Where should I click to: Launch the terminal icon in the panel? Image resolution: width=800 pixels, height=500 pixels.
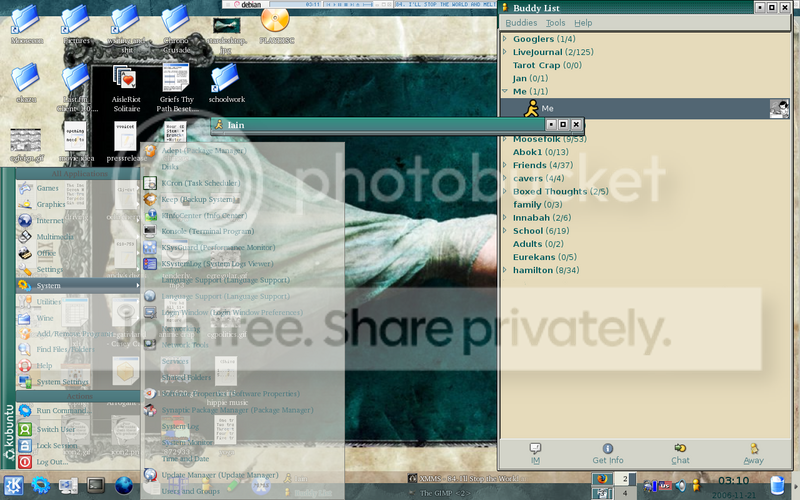pos(95,485)
